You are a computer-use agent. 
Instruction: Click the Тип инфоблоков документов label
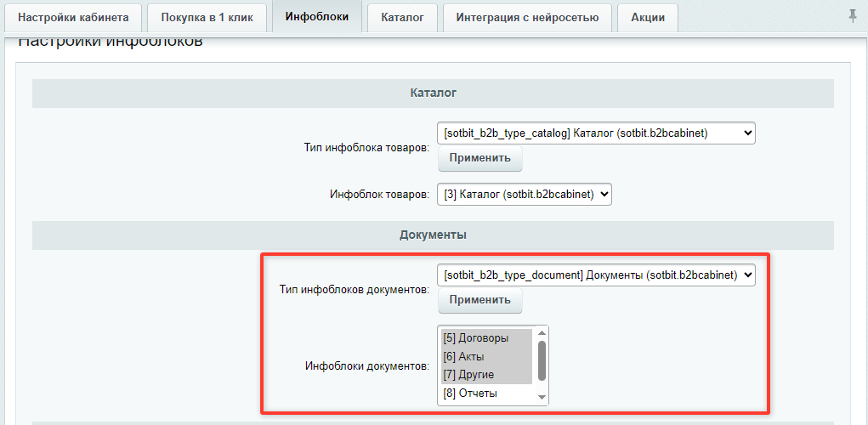(x=355, y=289)
